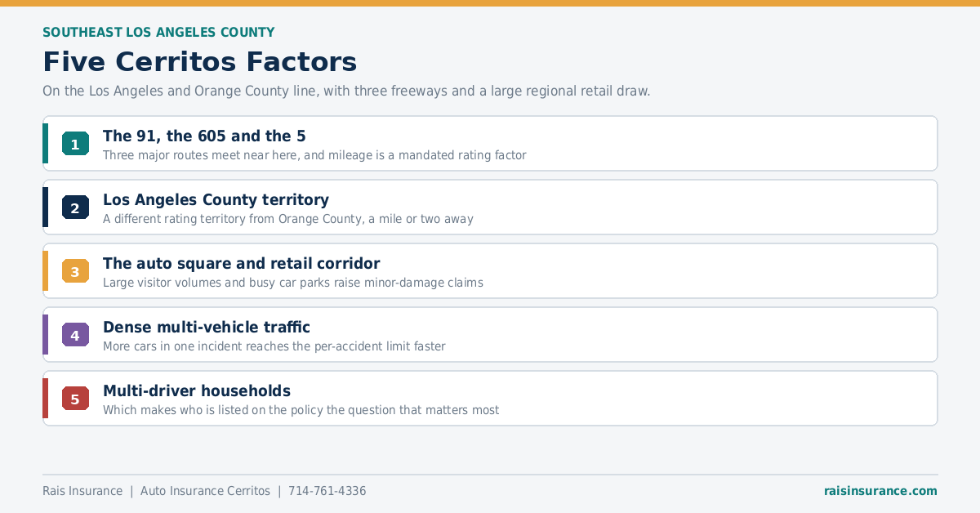Click the navy number 2 badge

[75, 207]
